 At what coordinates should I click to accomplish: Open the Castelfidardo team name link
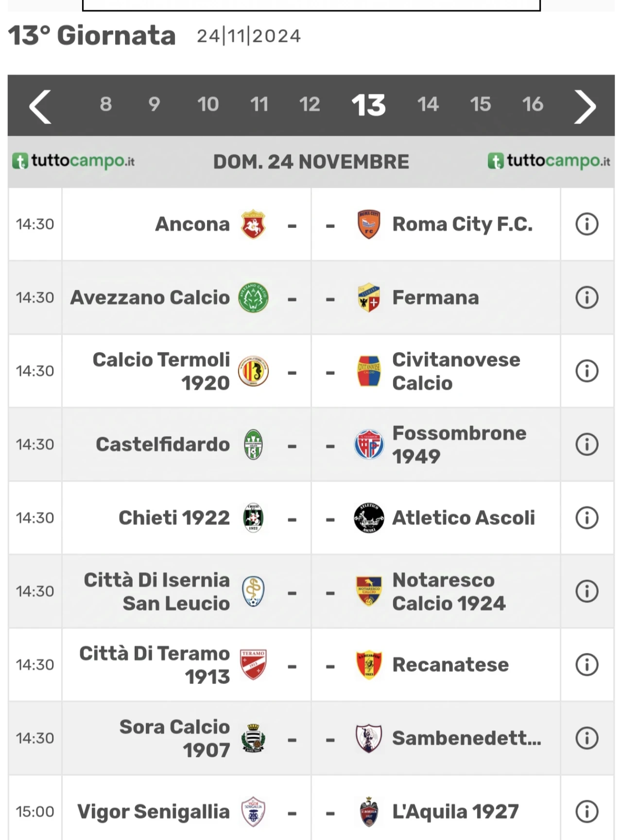pos(163,444)
